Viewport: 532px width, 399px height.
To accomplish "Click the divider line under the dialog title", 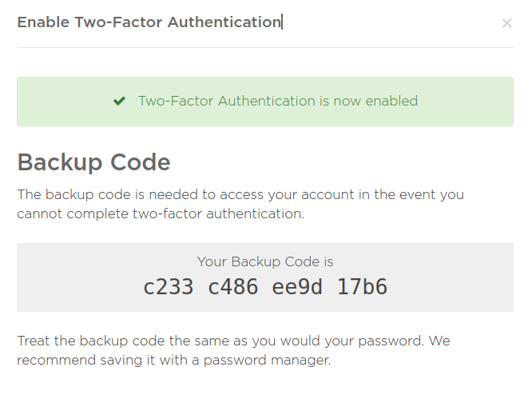I will 264,47.
